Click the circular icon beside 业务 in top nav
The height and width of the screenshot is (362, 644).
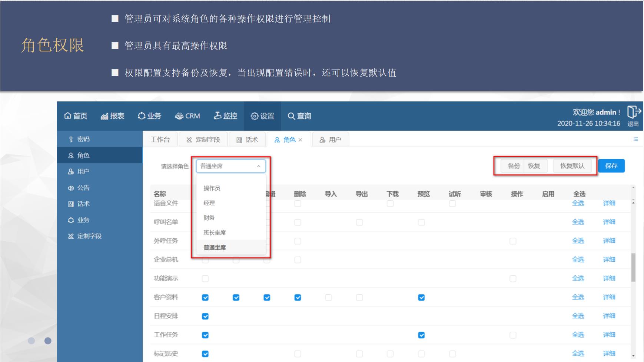142,116
